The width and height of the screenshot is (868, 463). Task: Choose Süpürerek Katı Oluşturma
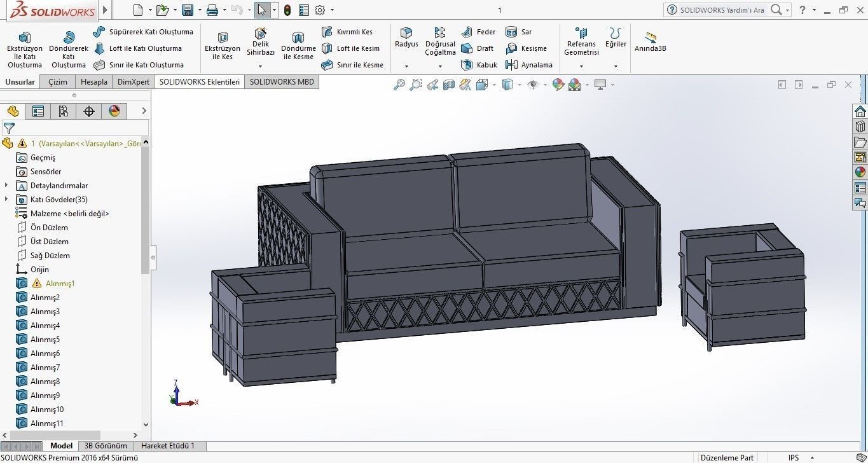coord(143,32)
